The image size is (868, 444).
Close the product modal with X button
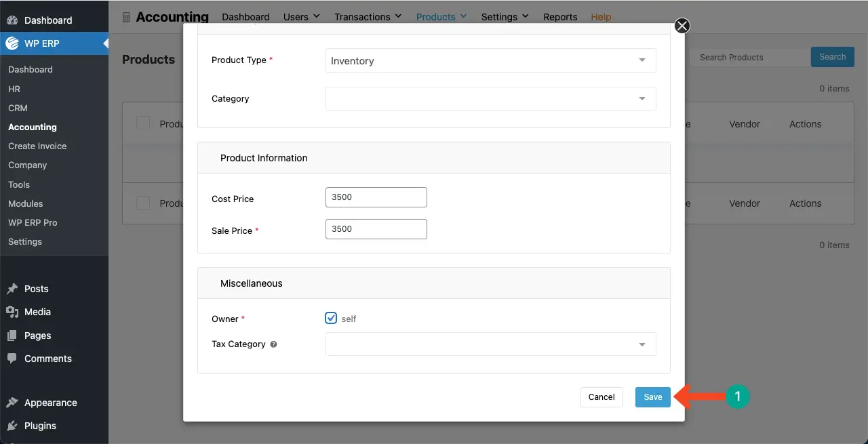[682, 26]
